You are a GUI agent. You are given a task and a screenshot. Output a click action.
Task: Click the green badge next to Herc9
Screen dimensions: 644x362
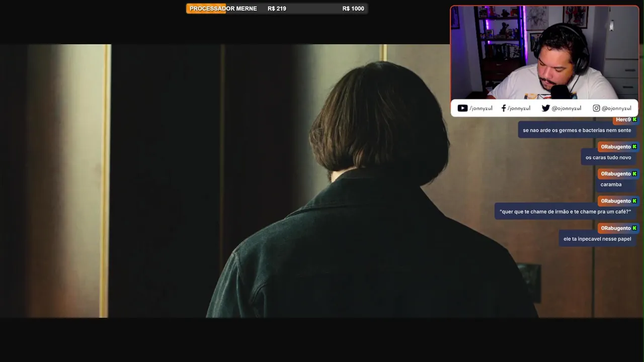coord(634,120)
